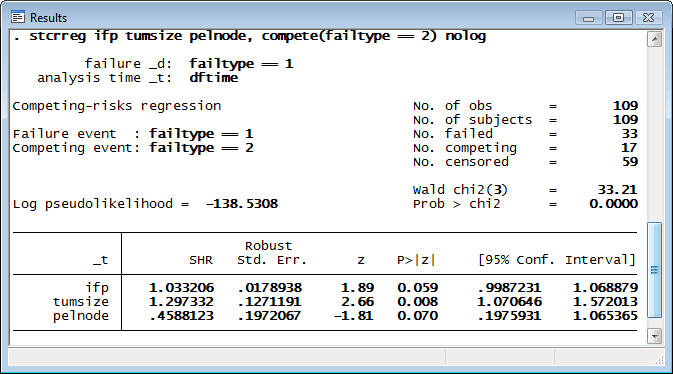Viewport: 673px width, 374px height.
Task: Click pelnode p-value 0.070
Action: tap(418, 316)
